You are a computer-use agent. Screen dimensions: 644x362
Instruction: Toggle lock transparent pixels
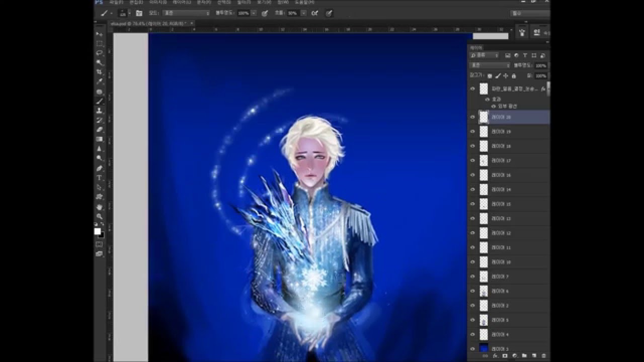[x=490, y=76]
